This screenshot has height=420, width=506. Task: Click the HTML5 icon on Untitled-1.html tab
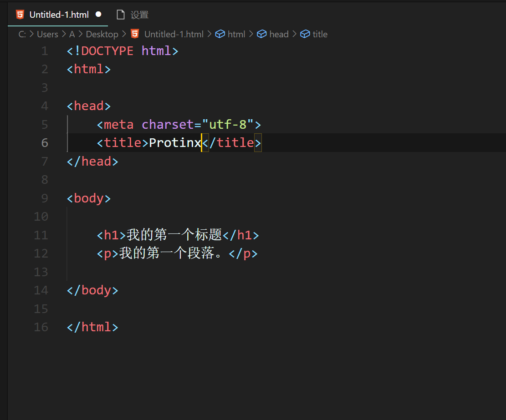click(19, 14)
